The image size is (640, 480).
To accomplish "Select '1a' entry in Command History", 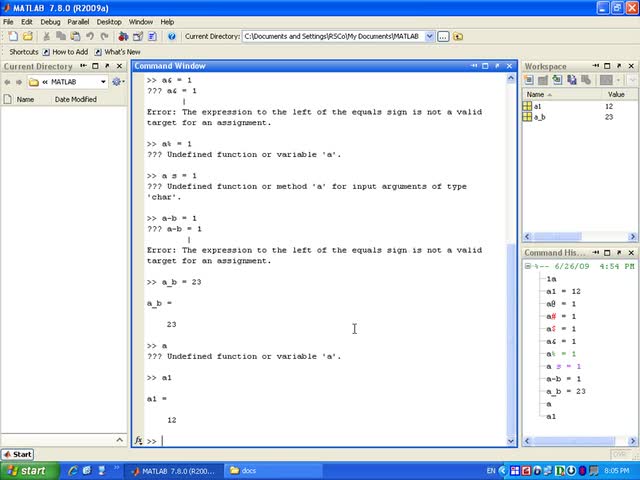I will tap(551, 279).
